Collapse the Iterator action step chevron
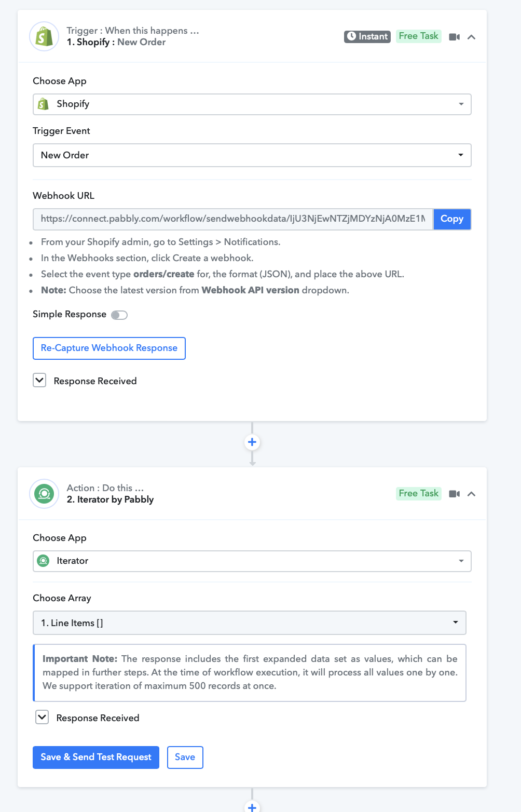 pyautogui.click(x=471, y=494)
